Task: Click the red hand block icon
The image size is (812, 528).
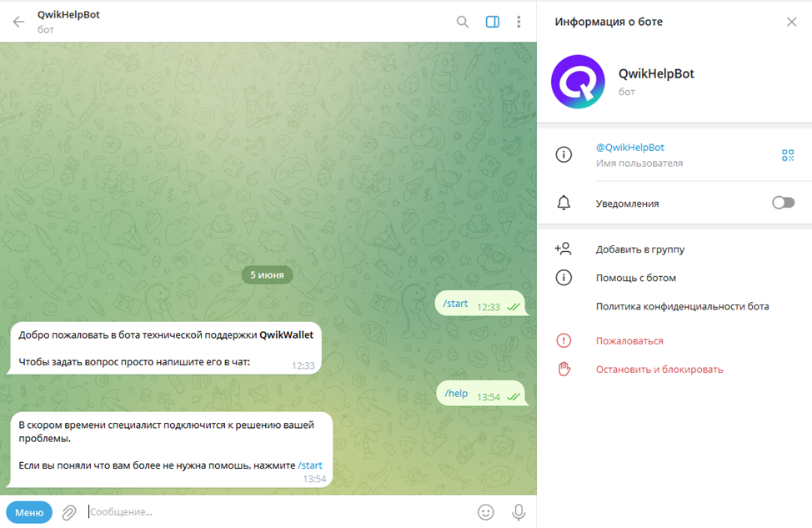Action: pos(564,369)
